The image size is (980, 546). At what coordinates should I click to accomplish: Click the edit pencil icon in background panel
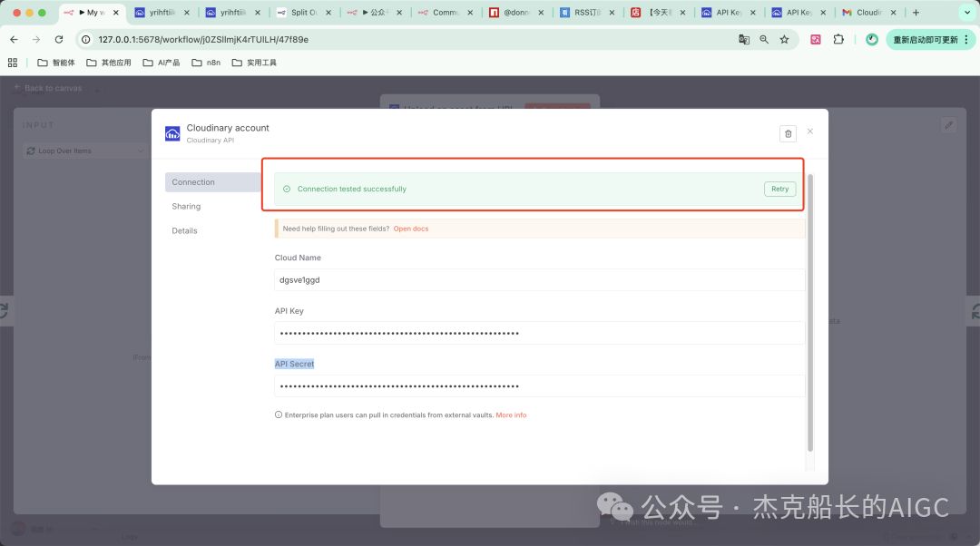949,125
